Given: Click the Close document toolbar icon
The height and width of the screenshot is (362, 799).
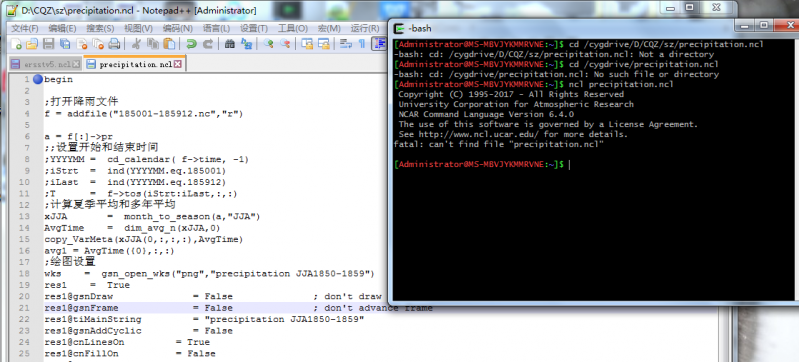Looking at the screenshot, I should point(82,44).
